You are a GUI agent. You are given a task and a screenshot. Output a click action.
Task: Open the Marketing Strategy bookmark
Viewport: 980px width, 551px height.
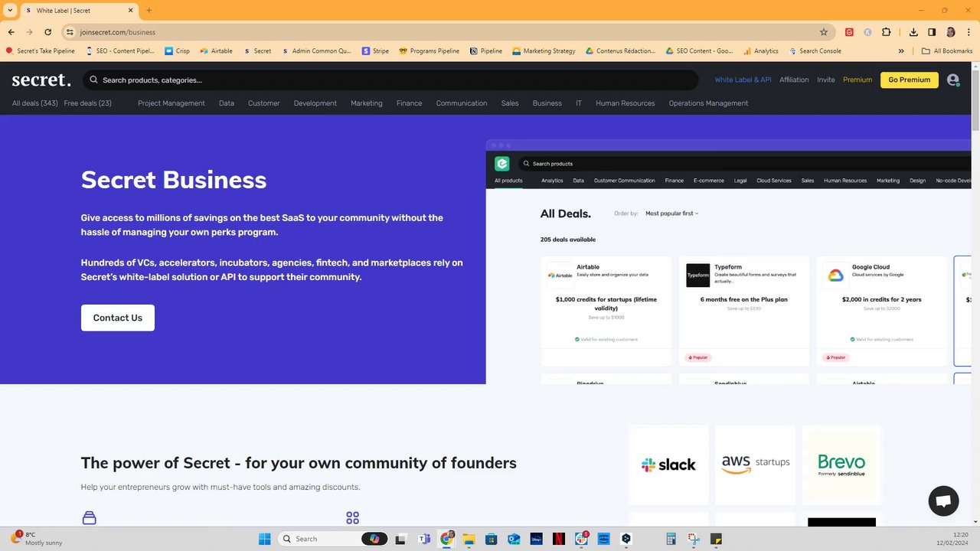[544, 51]
